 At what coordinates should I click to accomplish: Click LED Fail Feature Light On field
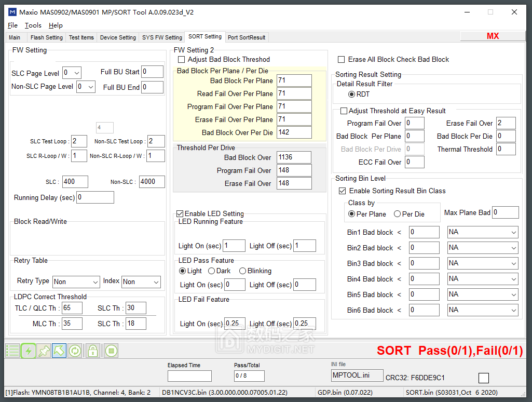click(x=235, y=324)
